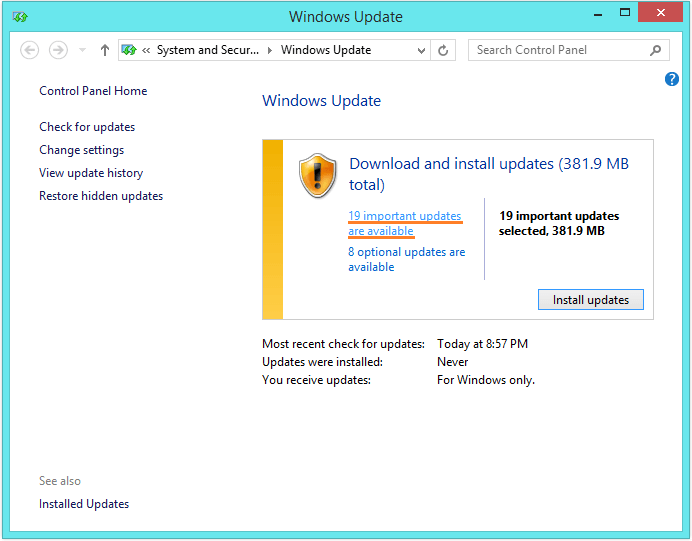This screenshot has height=541, width=692.
Task: Click the Forward navigation arrow
Action: pos(58,50)
